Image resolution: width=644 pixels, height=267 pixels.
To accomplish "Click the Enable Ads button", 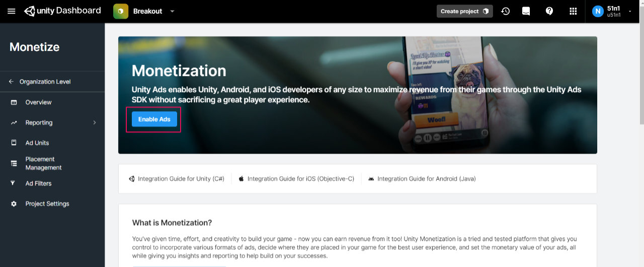I will 154,119.
